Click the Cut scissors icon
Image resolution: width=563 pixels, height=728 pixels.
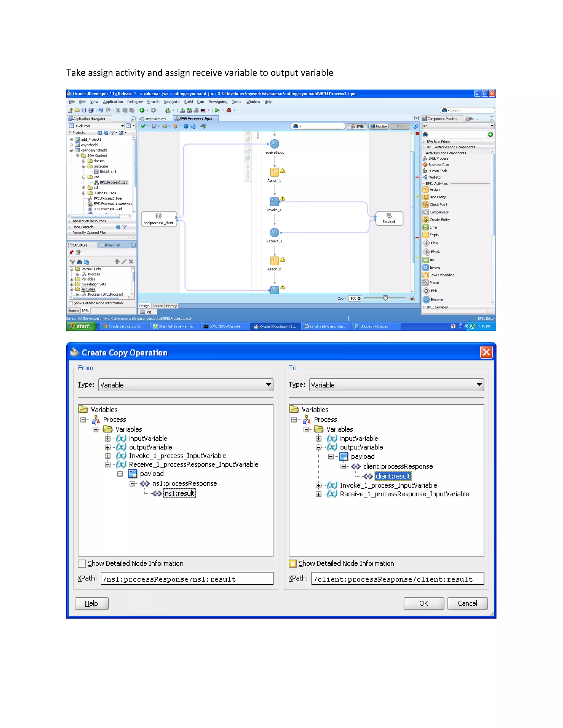(x=118, y=110)
